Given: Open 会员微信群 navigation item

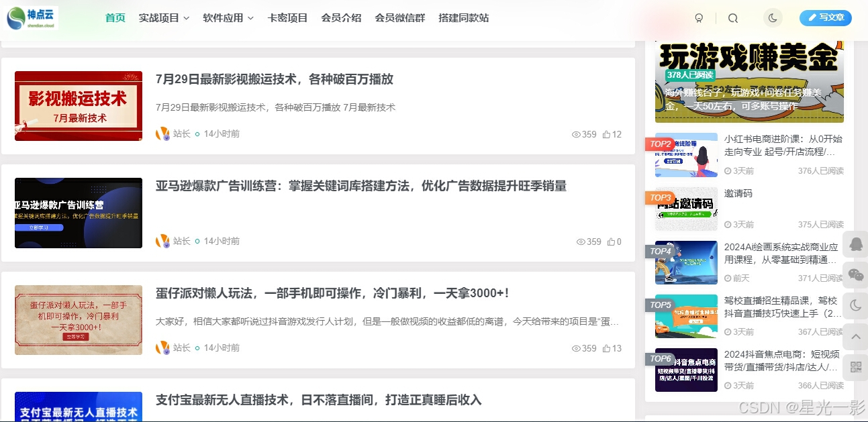Looking at the screenshot, I should (x=400, y=18).
